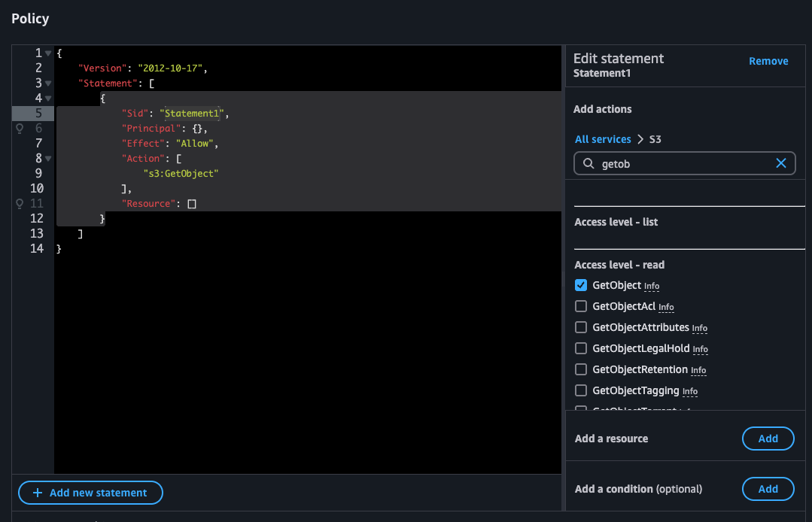Image resolution: width=812 pixels, height=522 pixels.
Task: Click the search magnifier icon in actions filter
Action: (x=588, y=163)
